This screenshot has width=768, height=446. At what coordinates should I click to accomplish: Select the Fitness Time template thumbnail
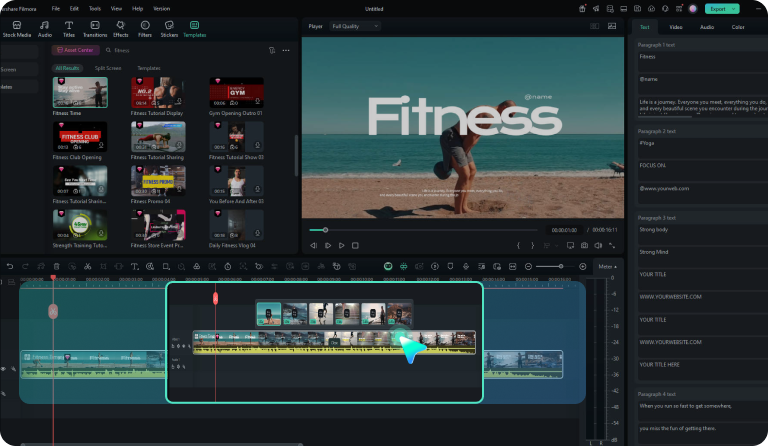point(80,92)
